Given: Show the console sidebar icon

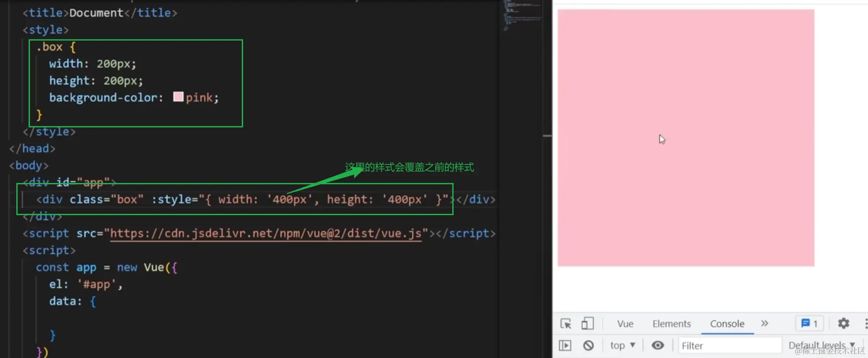Looking at the screenshot, I should (x=565, y=345).
